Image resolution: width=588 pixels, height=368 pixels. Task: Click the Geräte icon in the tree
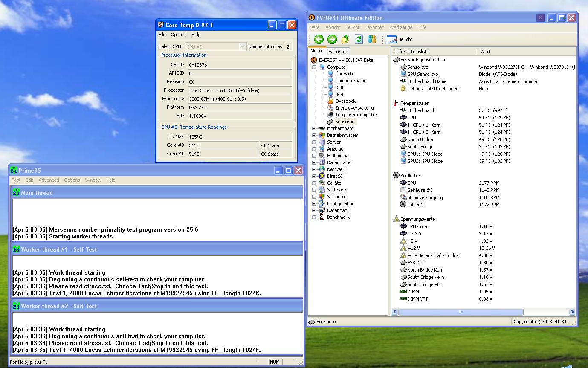[322, 183]
